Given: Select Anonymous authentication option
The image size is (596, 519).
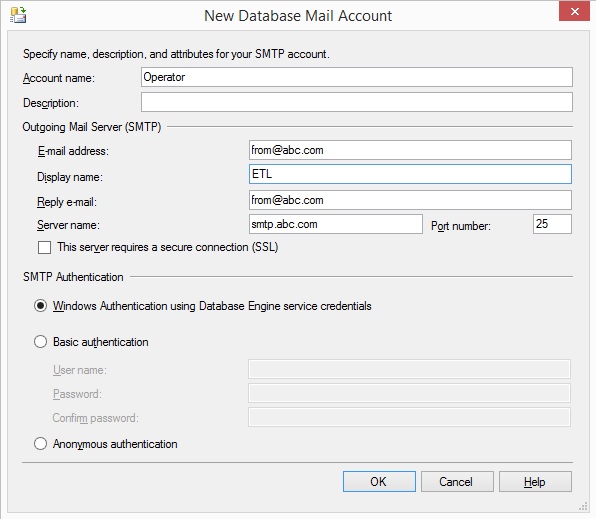Looking at the screenshot, I should coord(40,443).
